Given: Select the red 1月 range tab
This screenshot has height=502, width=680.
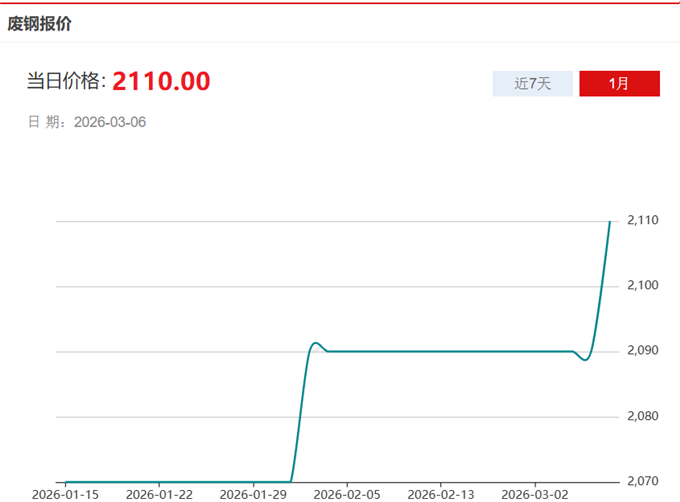Looking at the screenshot, I should pos(619,84).
